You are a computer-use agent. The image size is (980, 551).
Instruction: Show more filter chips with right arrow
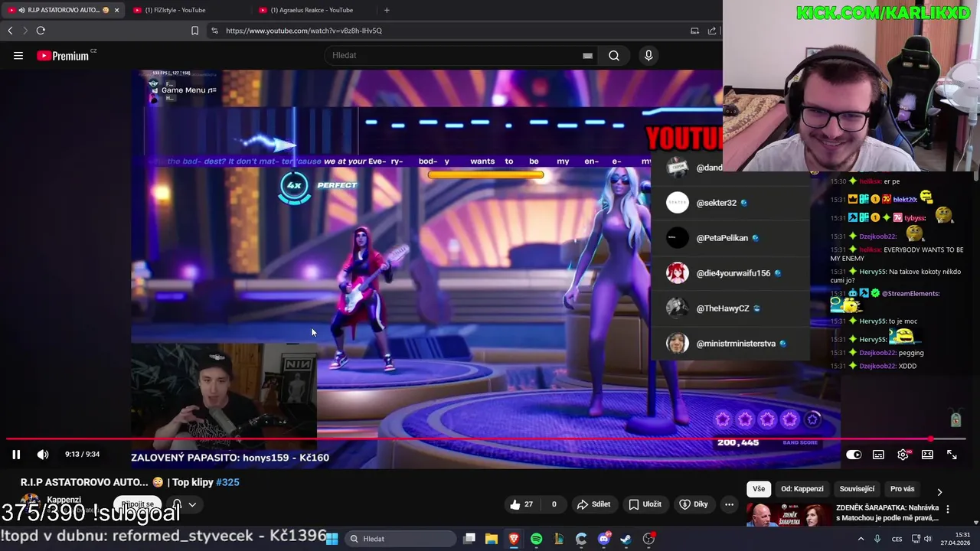[x=939, y=491]
